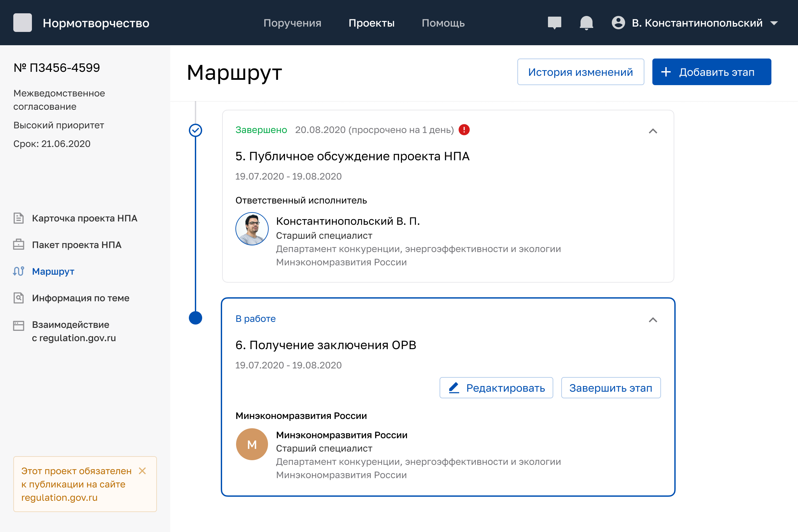
Task: Open Пакет проекта НПА section
Action: coord(77,245)
